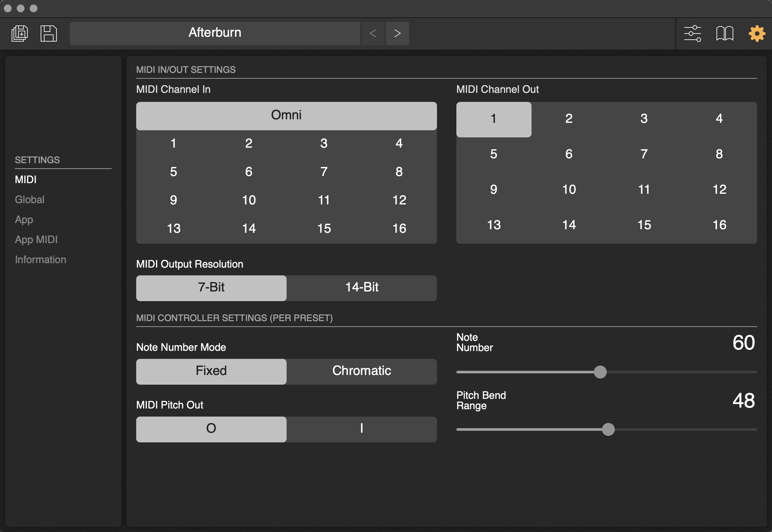Go to previous preset arrow
The image size is (772, 532).
coord(373,33)
